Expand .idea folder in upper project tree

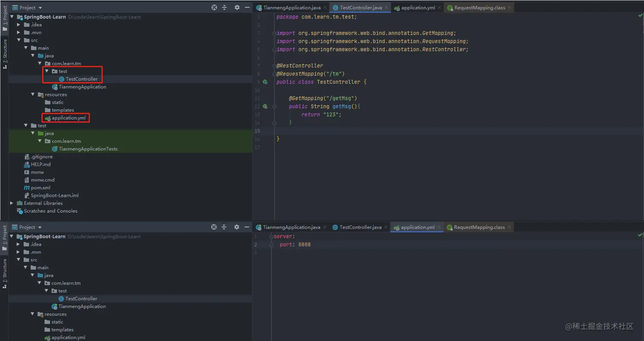[19, 25]
